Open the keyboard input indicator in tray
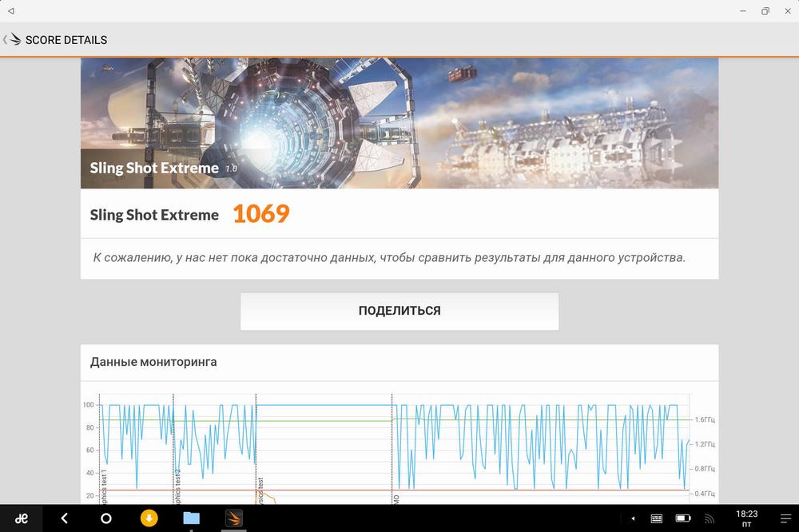This screenshot has height=532, width=799. pos(656,518)
